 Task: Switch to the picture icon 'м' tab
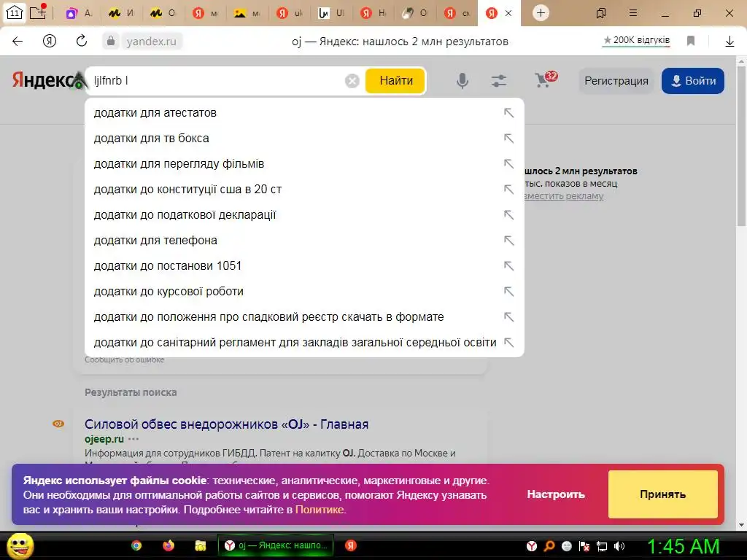coord(247,13)
